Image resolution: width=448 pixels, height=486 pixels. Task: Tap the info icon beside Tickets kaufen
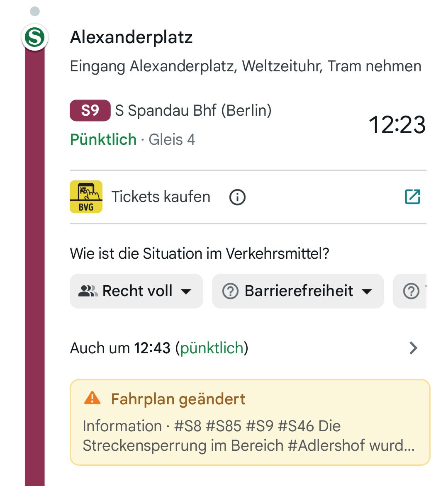237,197
